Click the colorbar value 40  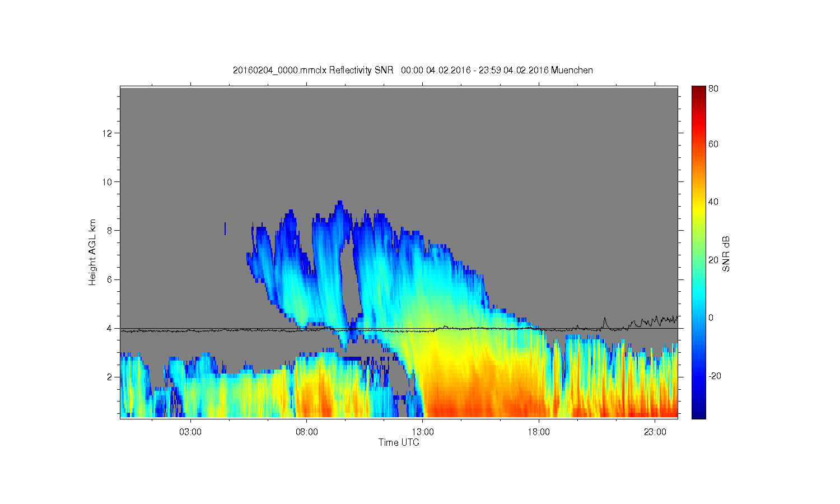pos(713,202)
